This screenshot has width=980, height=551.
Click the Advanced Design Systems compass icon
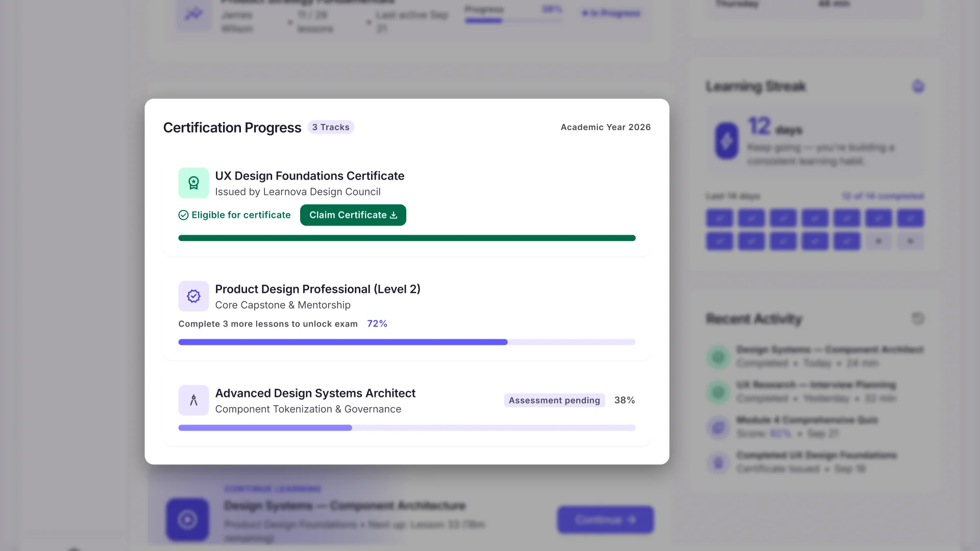pyautogui.click(x=193, y=400)
